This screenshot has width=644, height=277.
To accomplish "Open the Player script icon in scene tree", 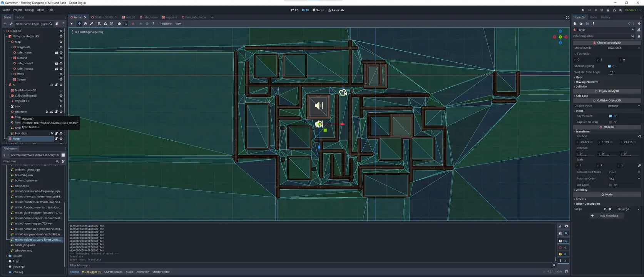I will (56, 139).
